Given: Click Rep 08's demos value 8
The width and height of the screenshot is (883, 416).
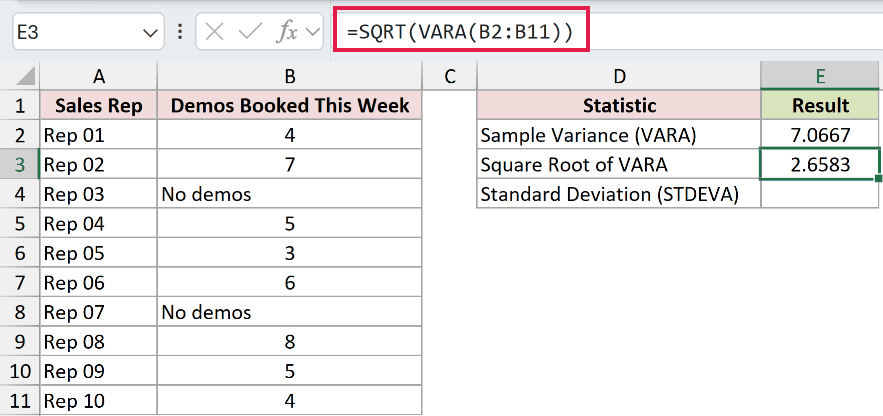Looking at the screenshot, I should [x=290, y=342].
